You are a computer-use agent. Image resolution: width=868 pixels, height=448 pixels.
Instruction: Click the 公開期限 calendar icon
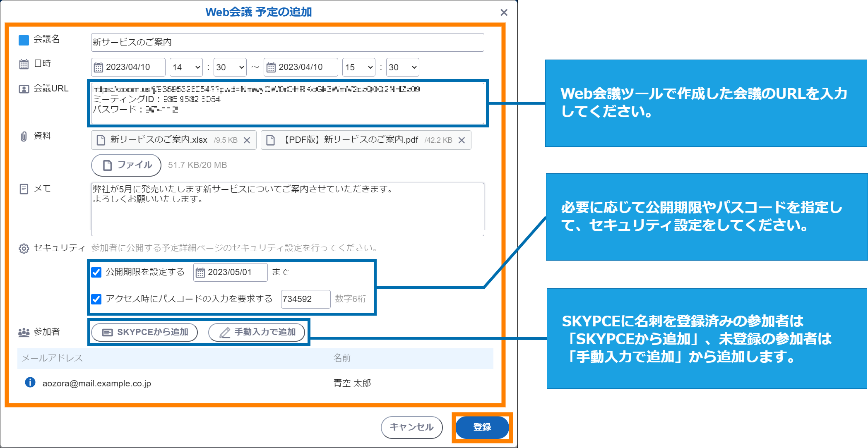click(x=200, y=273)
